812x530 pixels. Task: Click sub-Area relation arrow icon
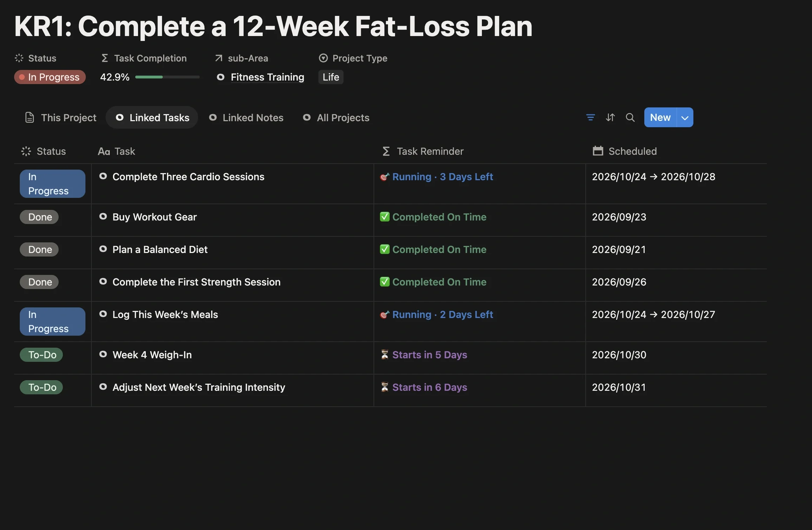[219, 58]
